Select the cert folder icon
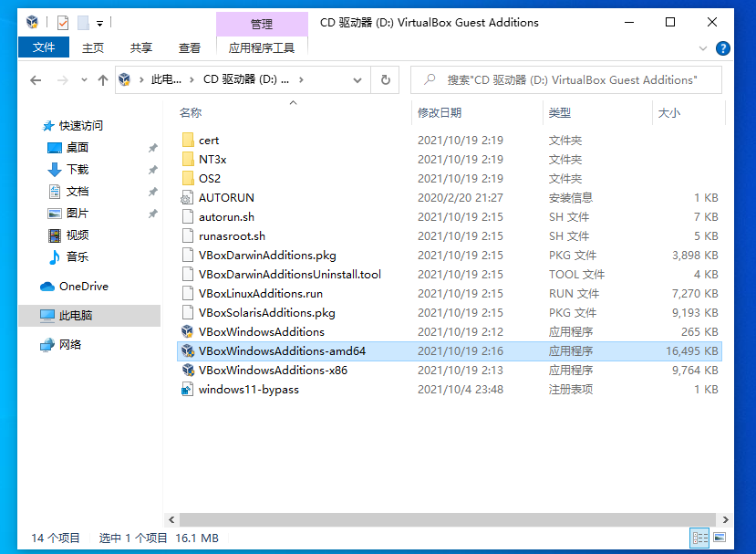The height and width of the screenshot is (554, 756). tap(188, 140)
